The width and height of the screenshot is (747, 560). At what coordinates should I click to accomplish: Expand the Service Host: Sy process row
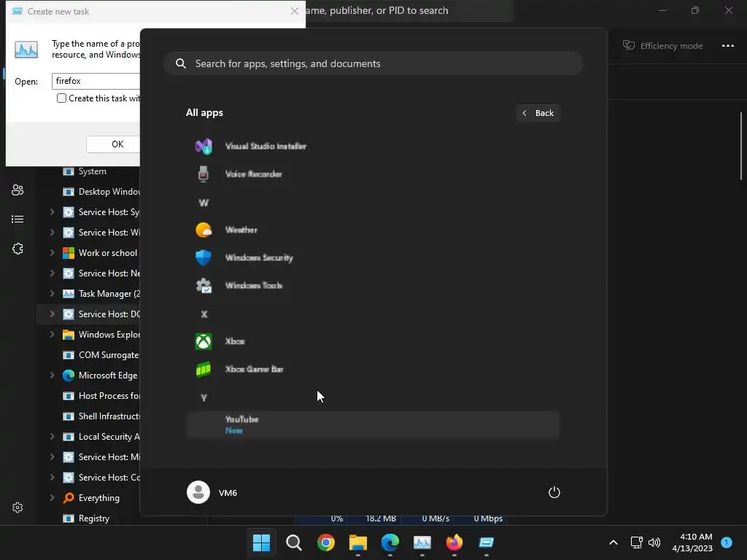point(52,212)
